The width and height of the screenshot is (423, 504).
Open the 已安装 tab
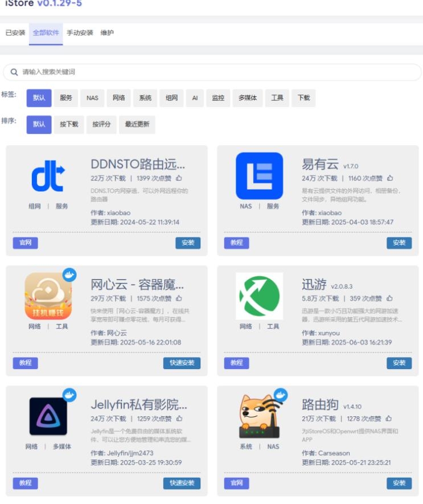(15, 33)
